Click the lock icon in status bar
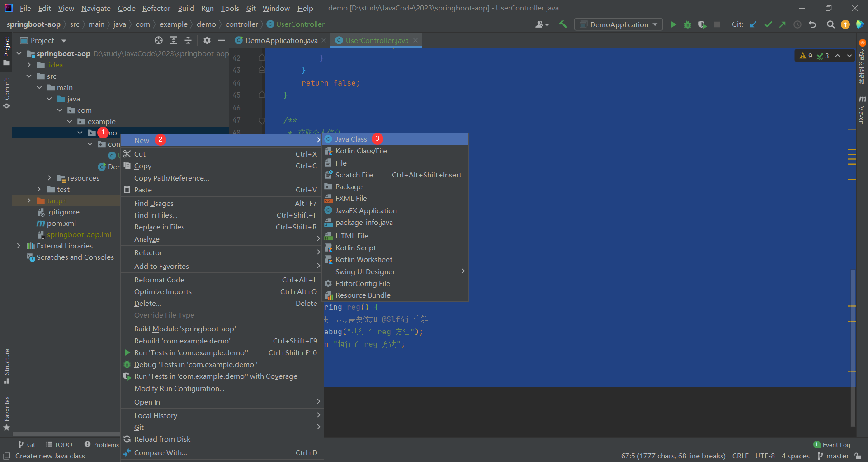Screen dimensions: 868x462 coord(858,456)
